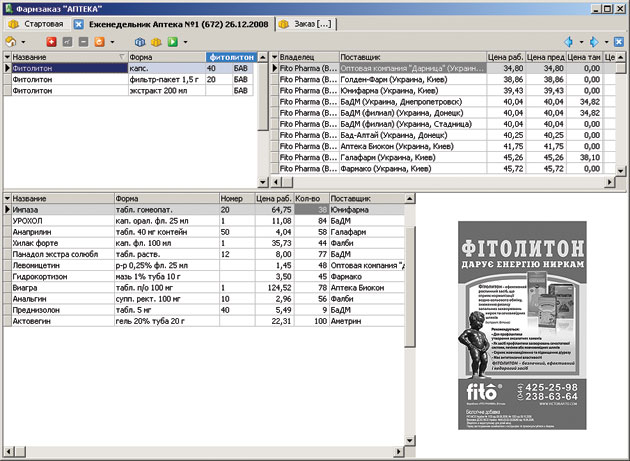The width and height of the screenshot is (630, 461).
Task: Click the filter triangle in the Название column header
Action: (122, 57)
